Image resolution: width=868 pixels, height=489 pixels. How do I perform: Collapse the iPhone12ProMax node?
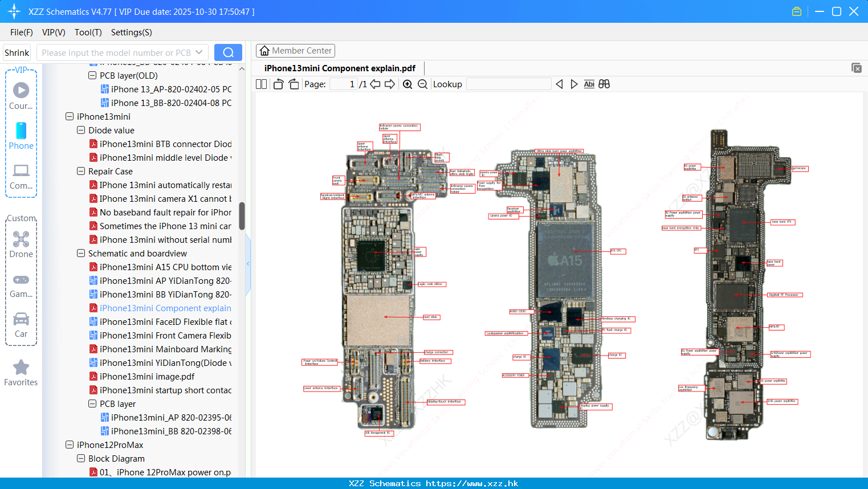click(70, 445)
